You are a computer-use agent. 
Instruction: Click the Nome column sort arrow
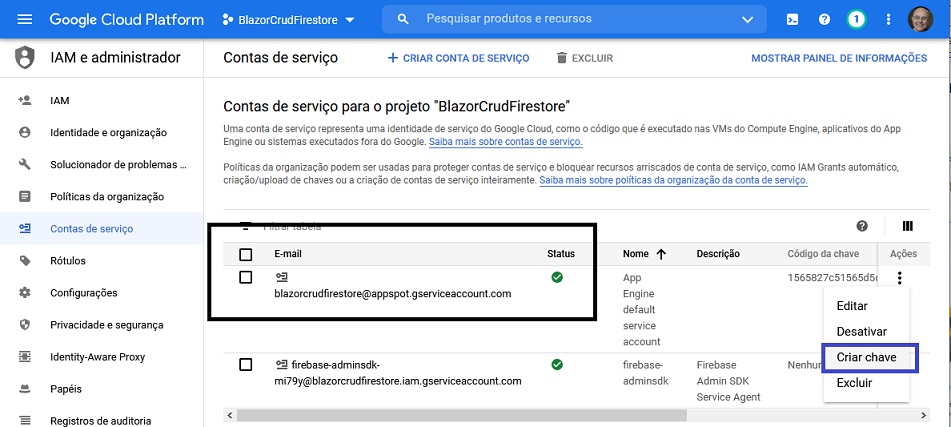pyautogui.click(x=661, y=254)
